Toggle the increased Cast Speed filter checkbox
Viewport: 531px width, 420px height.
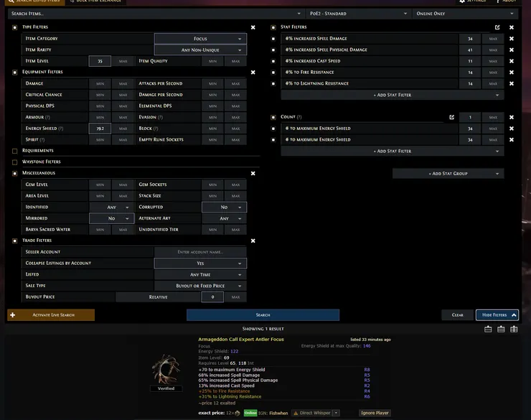click(x=273, y=61)
